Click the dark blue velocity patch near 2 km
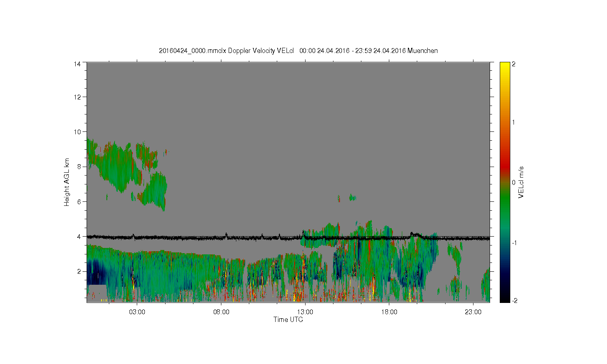 (x=96, y=273)
